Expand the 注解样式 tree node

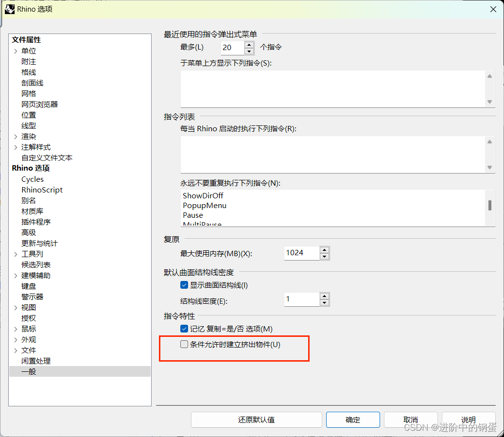(16, 147)
